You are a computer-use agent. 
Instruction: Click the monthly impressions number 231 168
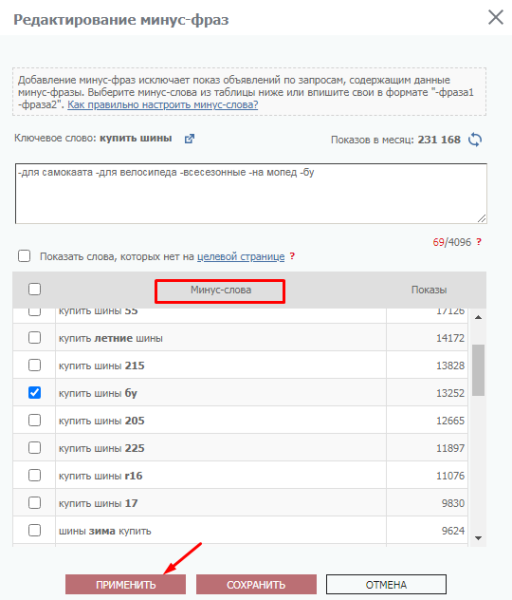pos(439,140)
